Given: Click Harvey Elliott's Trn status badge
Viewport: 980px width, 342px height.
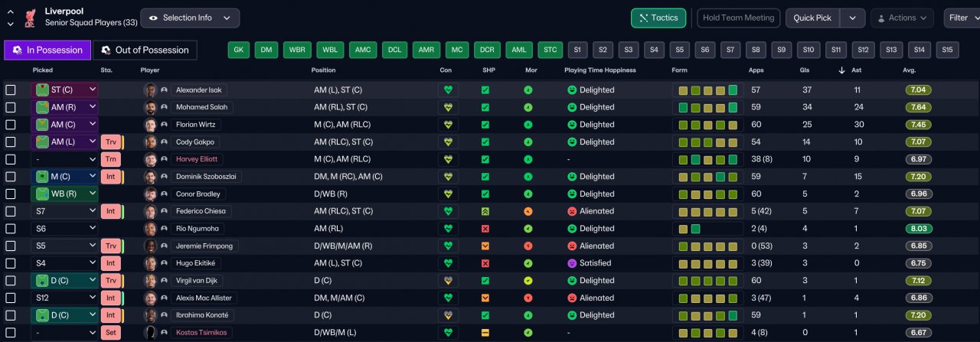Looking at the screenshot, I should point(110,159).
